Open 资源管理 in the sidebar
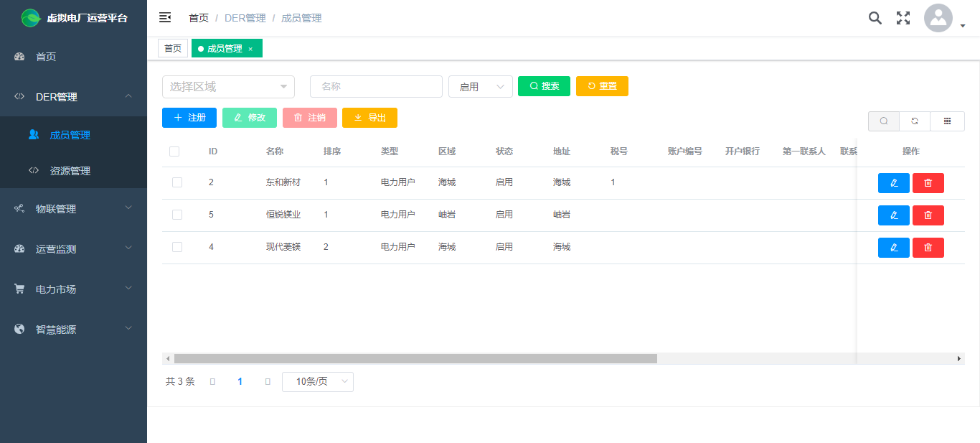 pyautogui.click(x=70, y=171)
